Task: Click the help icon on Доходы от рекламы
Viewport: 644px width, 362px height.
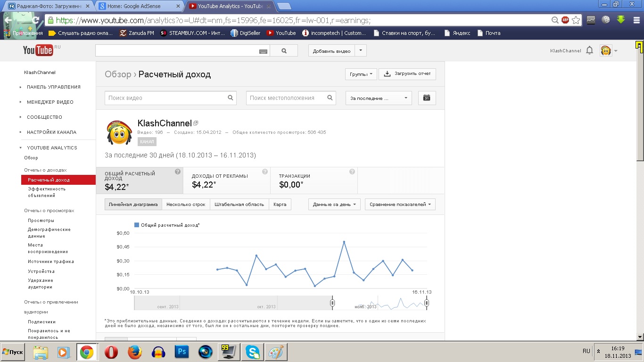Action: click(265, 172)
